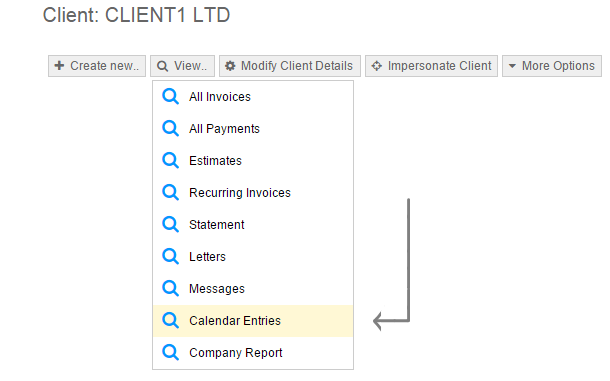Click the crosshair icon on Impersonate Client
The image size is (610, 381).
point(376,66)
